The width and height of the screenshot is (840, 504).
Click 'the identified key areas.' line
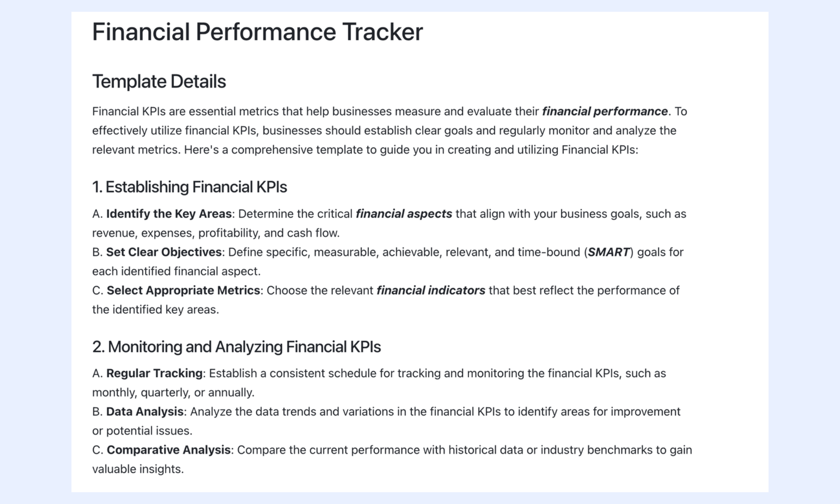[155, 310]
